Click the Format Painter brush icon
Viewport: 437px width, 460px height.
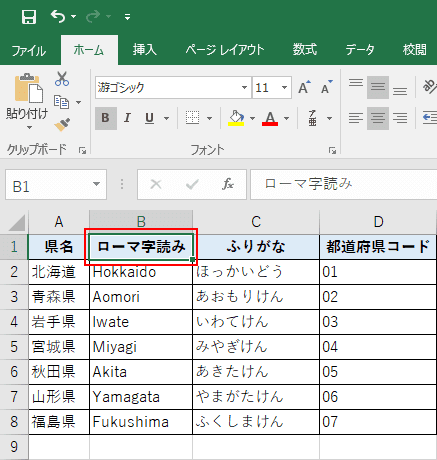[62, 125]
